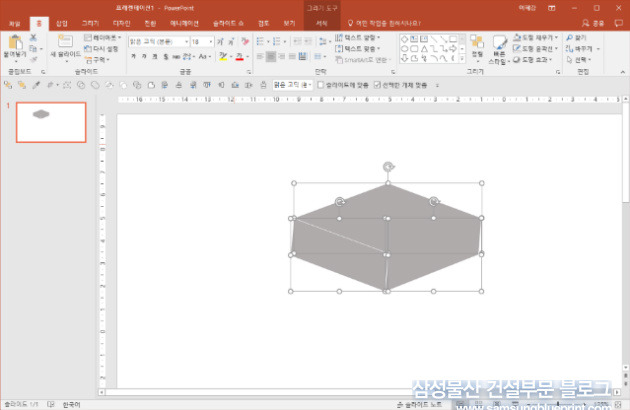Image resolution: width=630 pixels, height=410 pixels.
Task: Click Align Middle quick toolbar icon
Action: point(221,85)
